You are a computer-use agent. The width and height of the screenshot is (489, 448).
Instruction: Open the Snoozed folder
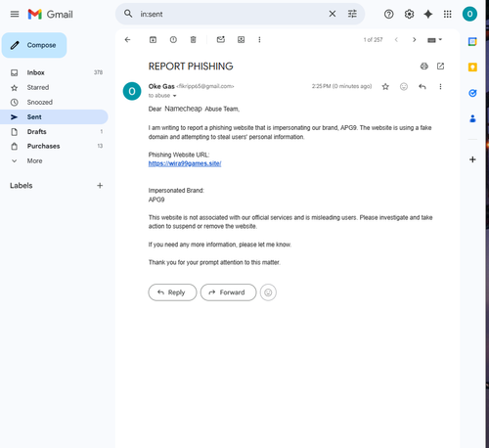(54, 102)
